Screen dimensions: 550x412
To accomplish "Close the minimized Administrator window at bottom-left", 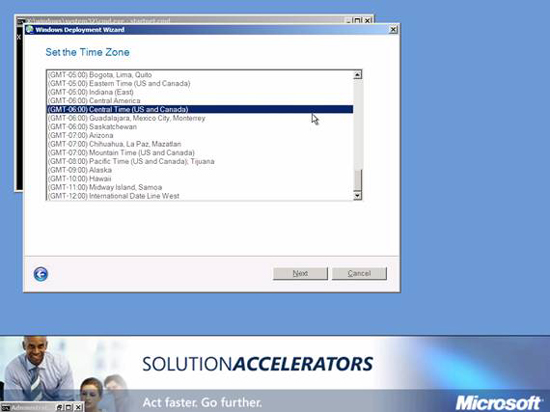I will pos(78,407).
